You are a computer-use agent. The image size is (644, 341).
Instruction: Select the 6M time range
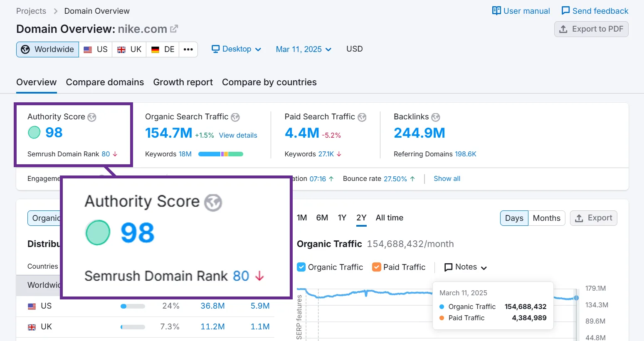click(322, 217)
